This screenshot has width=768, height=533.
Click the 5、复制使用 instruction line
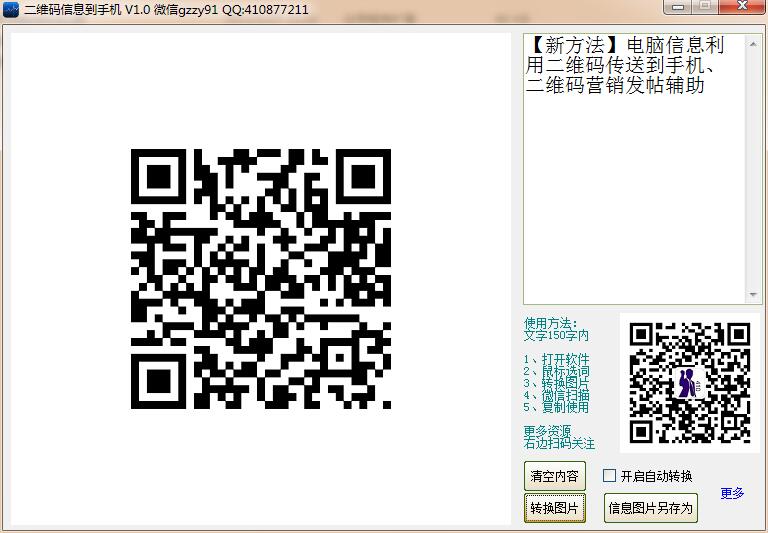pyautogui.click(x=556, y=407)
